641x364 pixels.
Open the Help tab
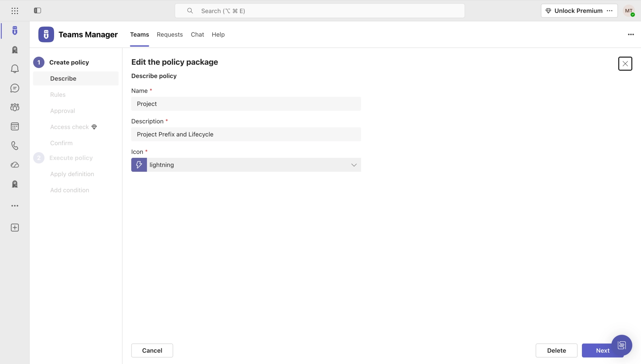pos(218,34)
